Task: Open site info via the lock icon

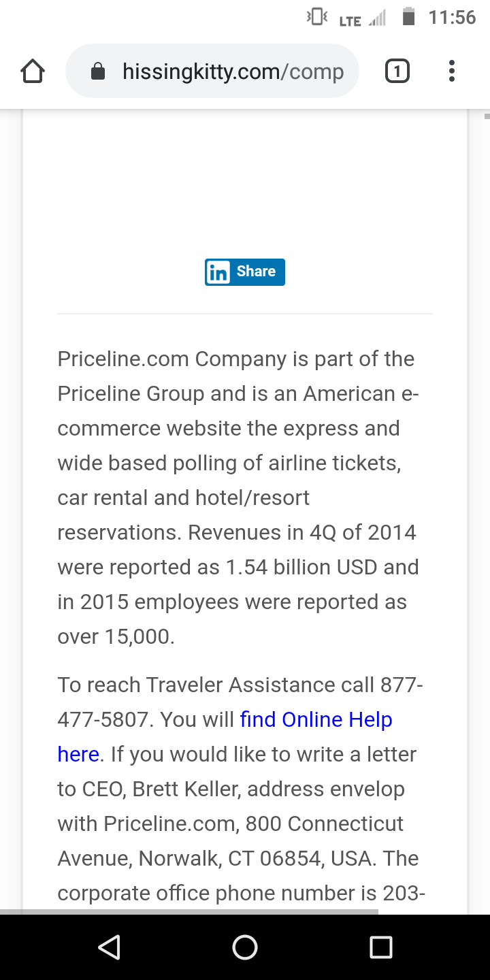Action: pyautogui.click(x=98, y=71)
